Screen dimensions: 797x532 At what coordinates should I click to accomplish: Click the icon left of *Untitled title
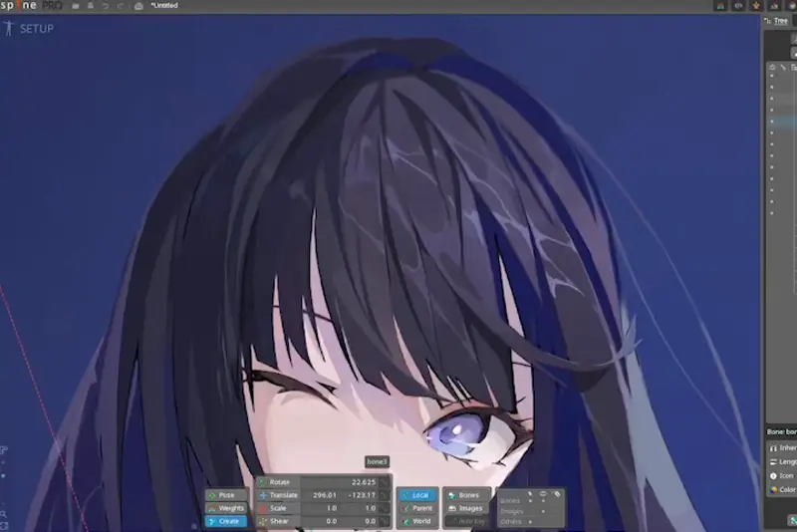pos(138,6)
